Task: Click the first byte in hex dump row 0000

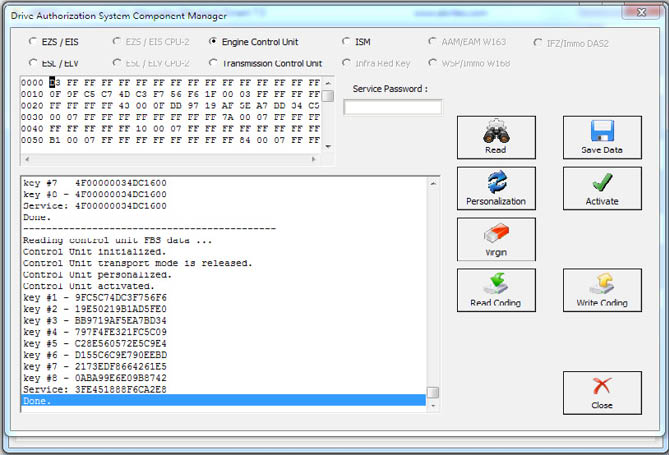Action: pyautogui.click(x=54, y=82)
